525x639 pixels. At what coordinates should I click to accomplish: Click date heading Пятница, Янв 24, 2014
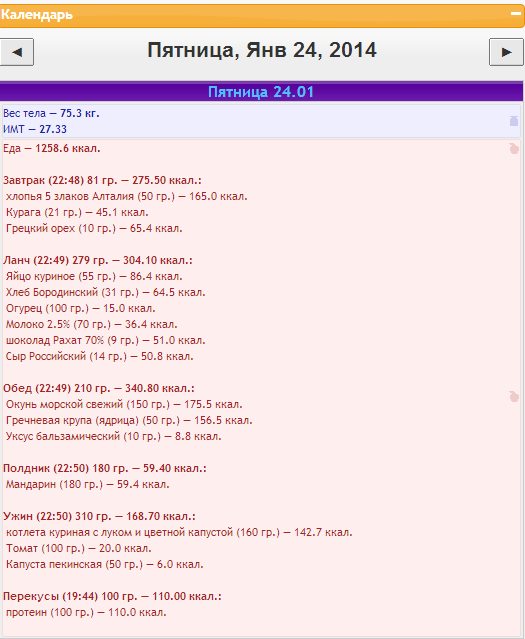[262, 50]
